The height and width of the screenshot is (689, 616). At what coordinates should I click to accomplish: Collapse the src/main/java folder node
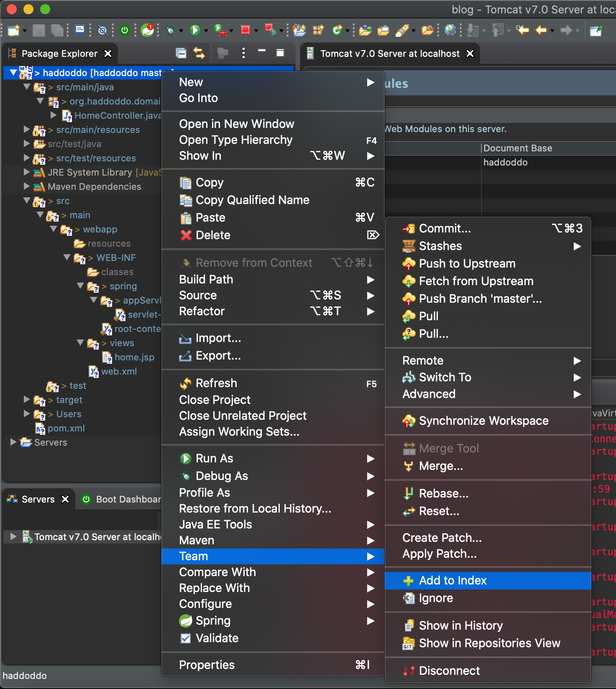click(x=27, y=87)
